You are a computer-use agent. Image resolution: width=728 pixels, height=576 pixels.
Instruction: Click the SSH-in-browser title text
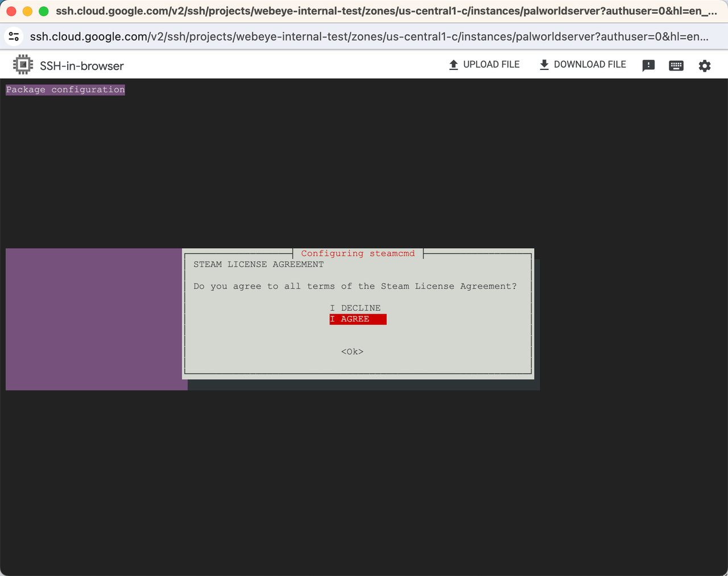click(x=82, y=66)
